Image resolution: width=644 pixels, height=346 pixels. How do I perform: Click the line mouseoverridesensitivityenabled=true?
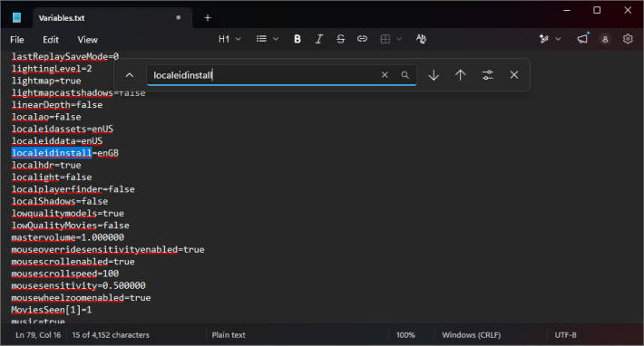click(x=108, y=250)
